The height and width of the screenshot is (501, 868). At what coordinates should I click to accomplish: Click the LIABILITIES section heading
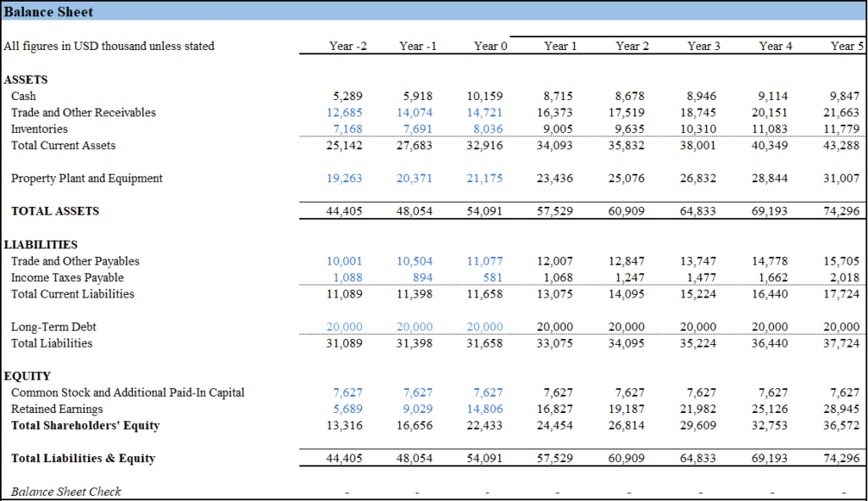point(41,245)
